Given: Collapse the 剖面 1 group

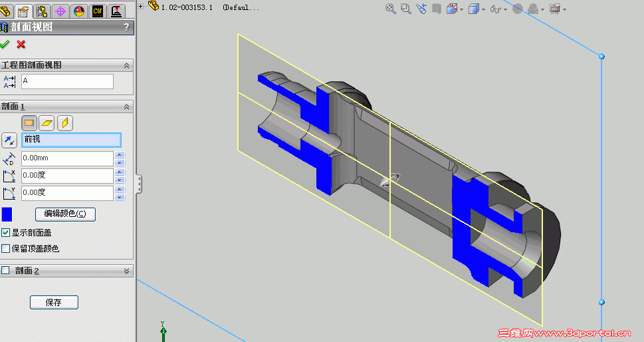Looking at the screenshot, I should coord(126,107).
